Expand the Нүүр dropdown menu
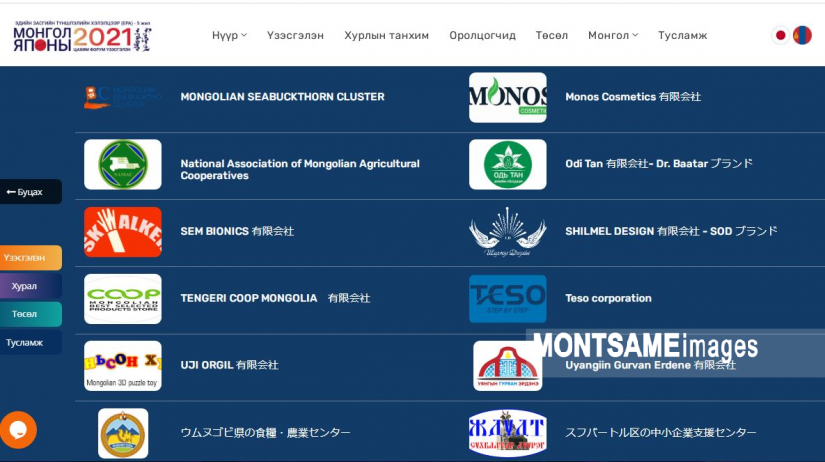The width and height of the screenshot is (825, 462). click(229, 35)
